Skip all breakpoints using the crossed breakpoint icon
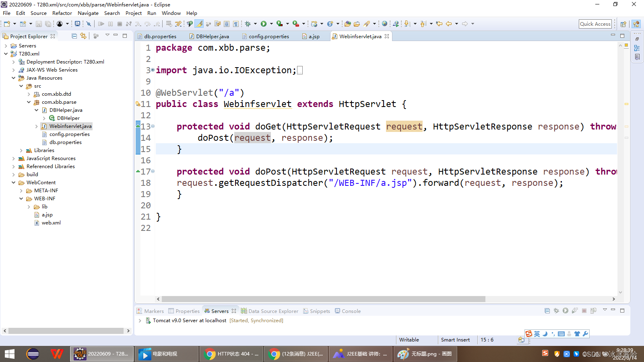Viewport: 644px width, 362px height. pos(89,24)
